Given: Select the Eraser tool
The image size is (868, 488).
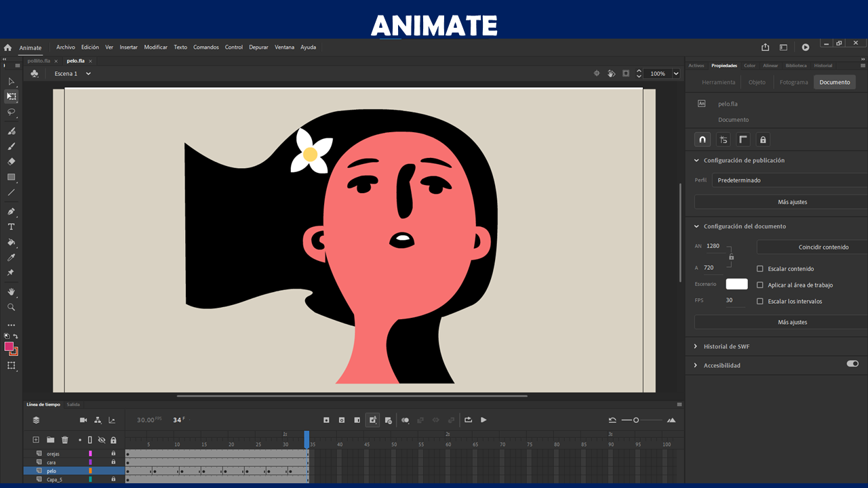Looking at the screenshot, I should [x=12, y=162].
